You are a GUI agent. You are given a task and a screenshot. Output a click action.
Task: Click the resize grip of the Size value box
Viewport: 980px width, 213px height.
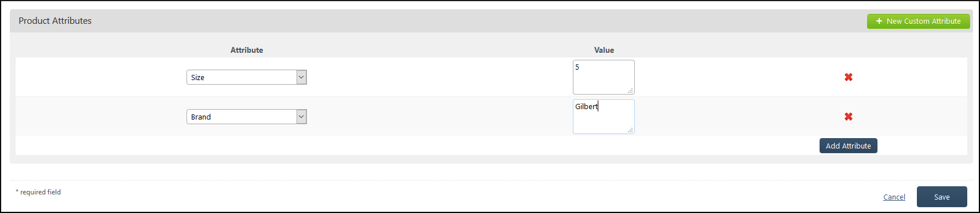[x=630, y=91]
